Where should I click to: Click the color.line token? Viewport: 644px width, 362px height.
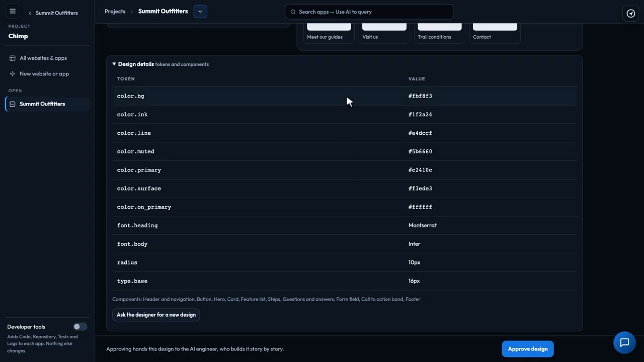point(134,133)
